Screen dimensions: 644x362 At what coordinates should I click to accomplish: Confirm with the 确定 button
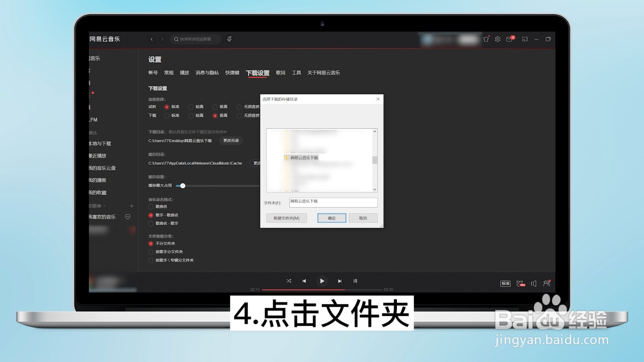(332, 218)
